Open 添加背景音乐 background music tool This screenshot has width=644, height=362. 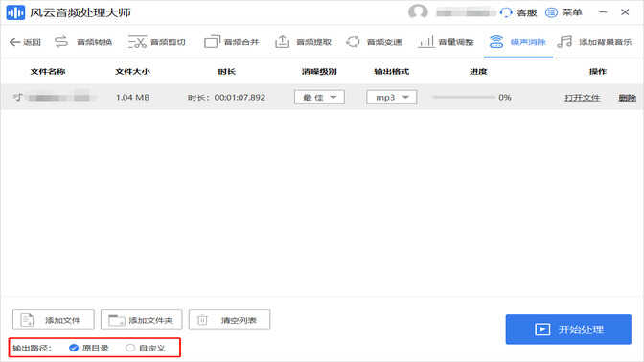(x=594, y=42)
